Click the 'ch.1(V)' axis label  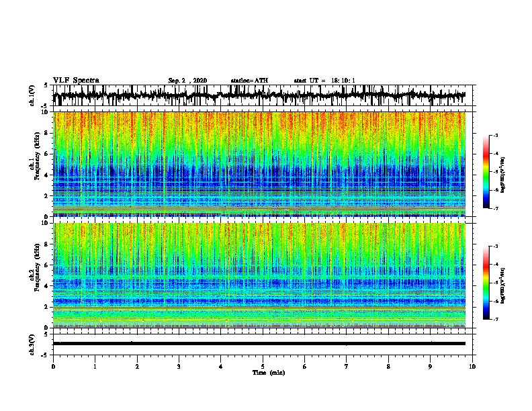[32, 95]
